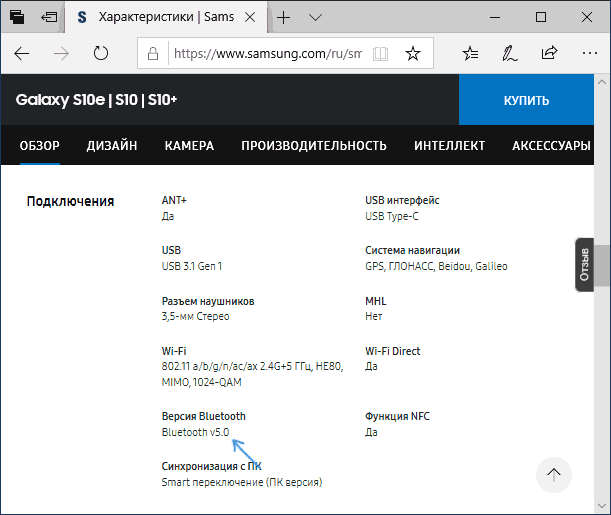Switch to the ИНТЕЛЛЕКТ tab

pos(449,146)
